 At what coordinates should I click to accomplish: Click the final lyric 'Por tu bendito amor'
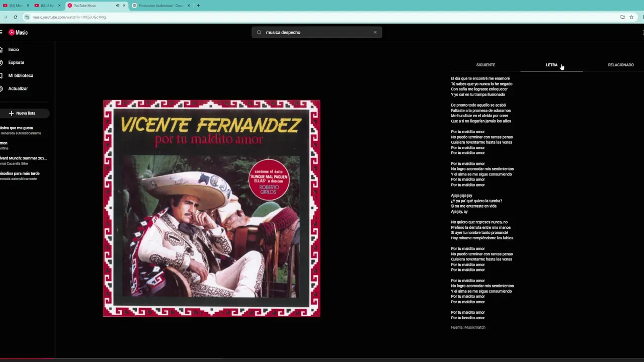[x=468, y=318]
